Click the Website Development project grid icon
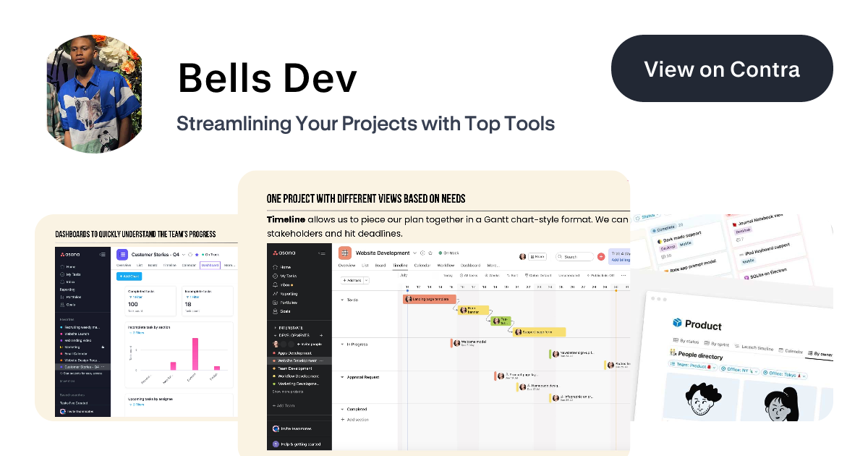This screenshot has width=868, height=456. [345, 253]
